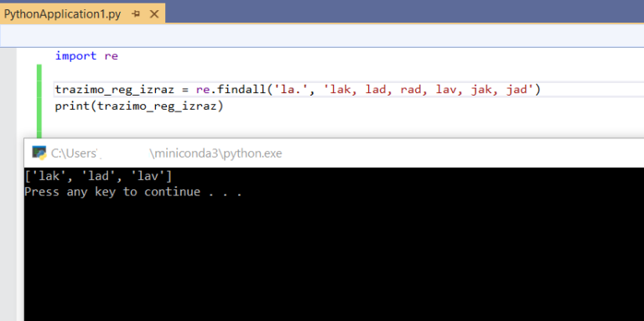Click the re module name after import
644x321 pixels.
click(112, 56)
